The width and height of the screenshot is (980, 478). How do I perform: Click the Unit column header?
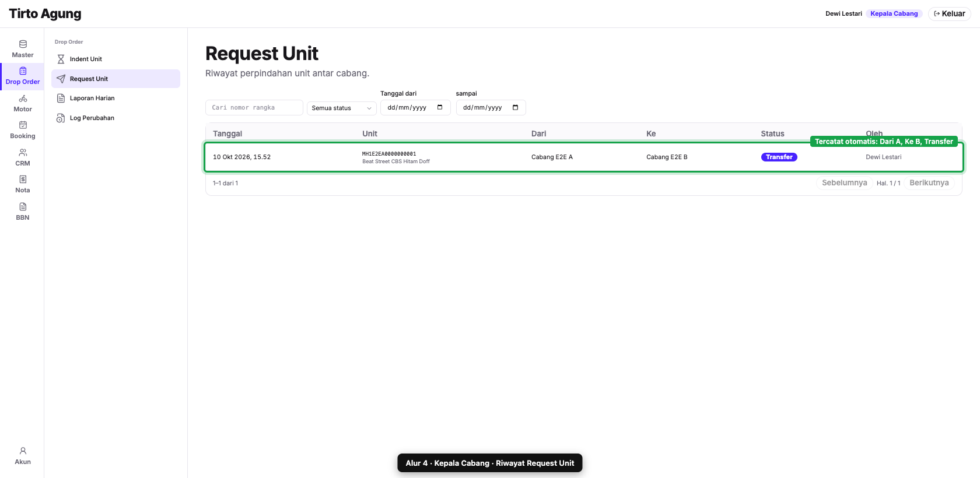click(x=370, y=133)
